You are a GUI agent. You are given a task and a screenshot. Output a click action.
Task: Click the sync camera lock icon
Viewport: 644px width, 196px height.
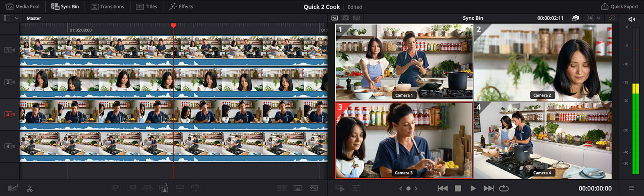click(575, 18)
